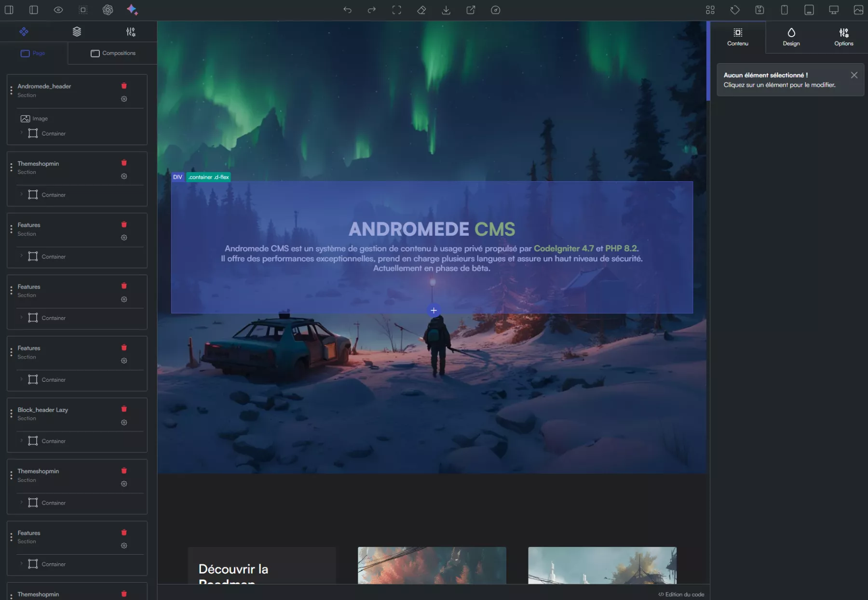
Task: Switch to desktop preview mode
Action: point(834,10)
